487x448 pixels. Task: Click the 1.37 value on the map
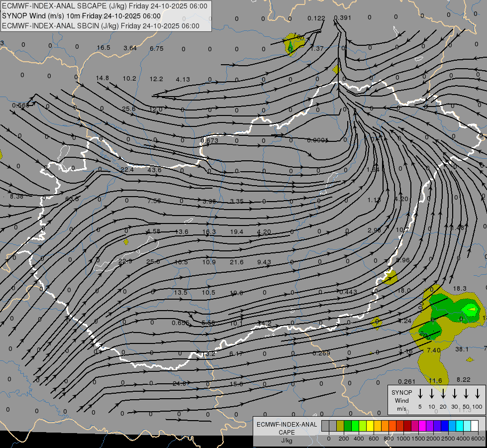317,48
